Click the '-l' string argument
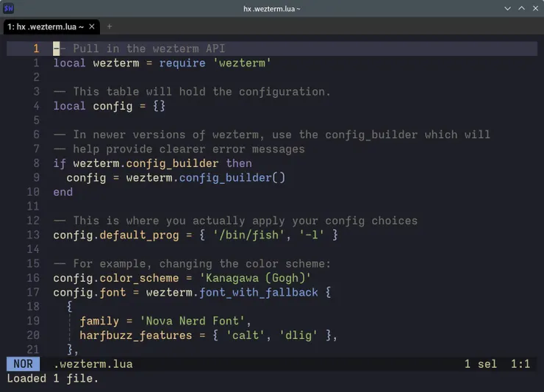This screenshot has width=544, height=392. coord(312,235)
